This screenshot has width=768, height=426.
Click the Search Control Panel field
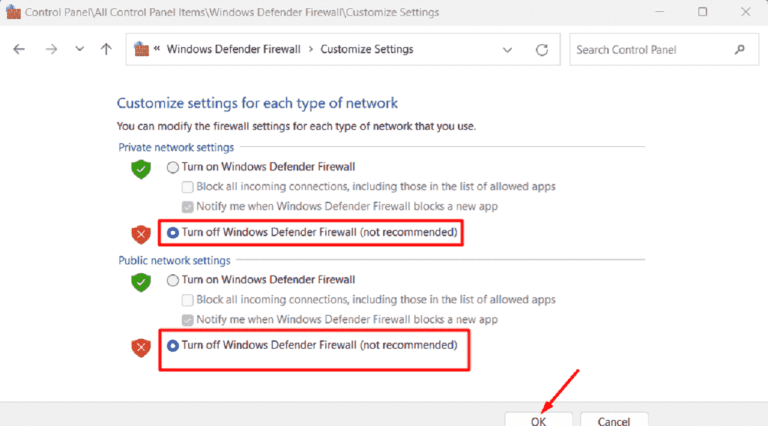664,49
